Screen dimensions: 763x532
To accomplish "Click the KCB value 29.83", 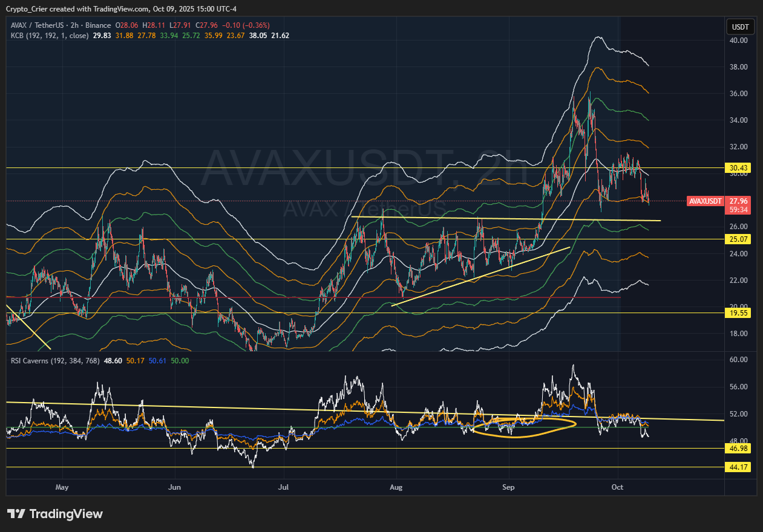I will pyautogui.click(x=101, y=36).
